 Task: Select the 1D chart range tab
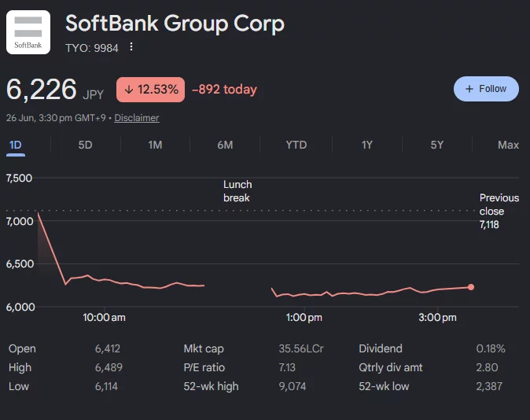click(x=16, y=145)
